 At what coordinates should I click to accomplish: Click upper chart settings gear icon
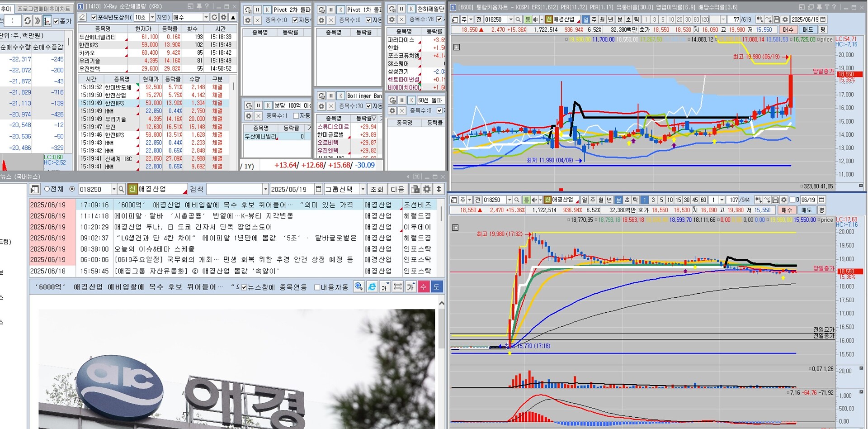click(x=785, y=19)
